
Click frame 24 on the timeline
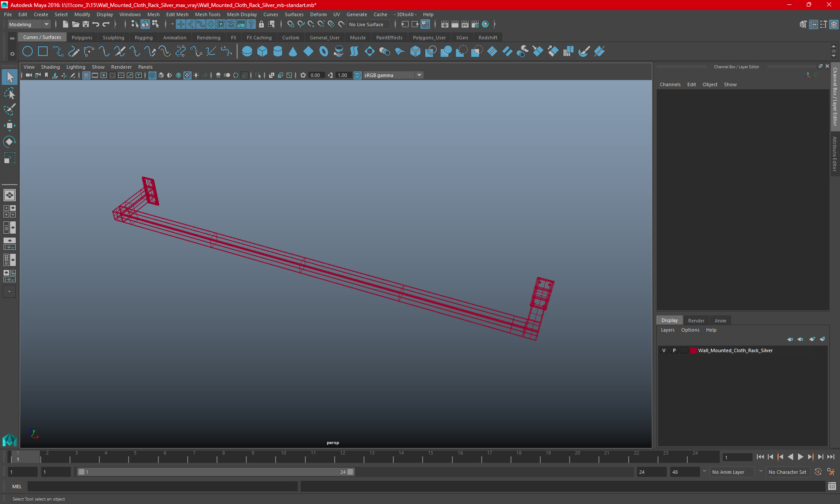click(x=693, y=456)
